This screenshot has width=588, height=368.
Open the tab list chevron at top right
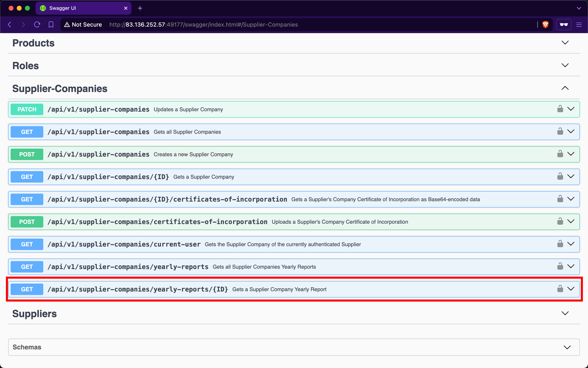[x=579, y=8]
